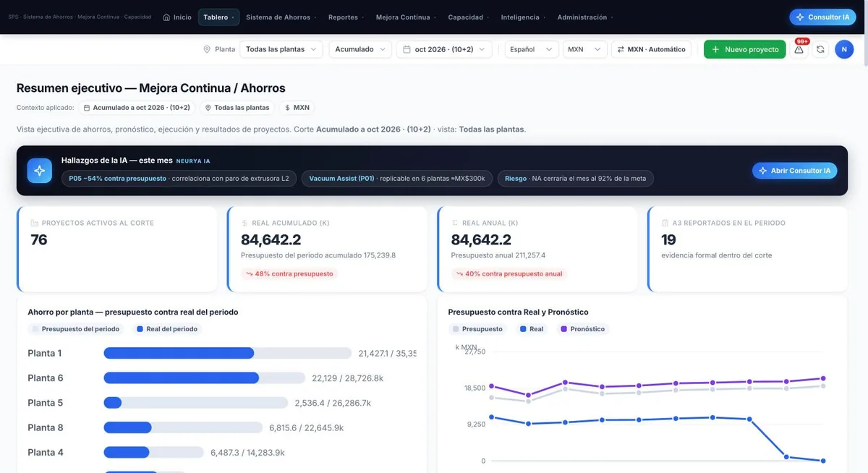Click the map pin icon next to Planta
Viewport: 868px width, 473px height.
[207, 49]
